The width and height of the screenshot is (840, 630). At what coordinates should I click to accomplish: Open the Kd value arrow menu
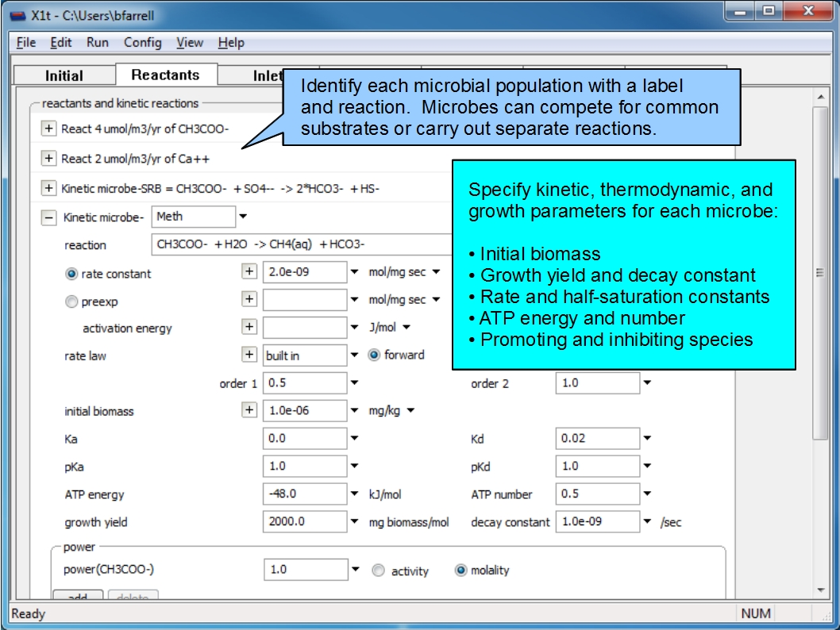648,438
